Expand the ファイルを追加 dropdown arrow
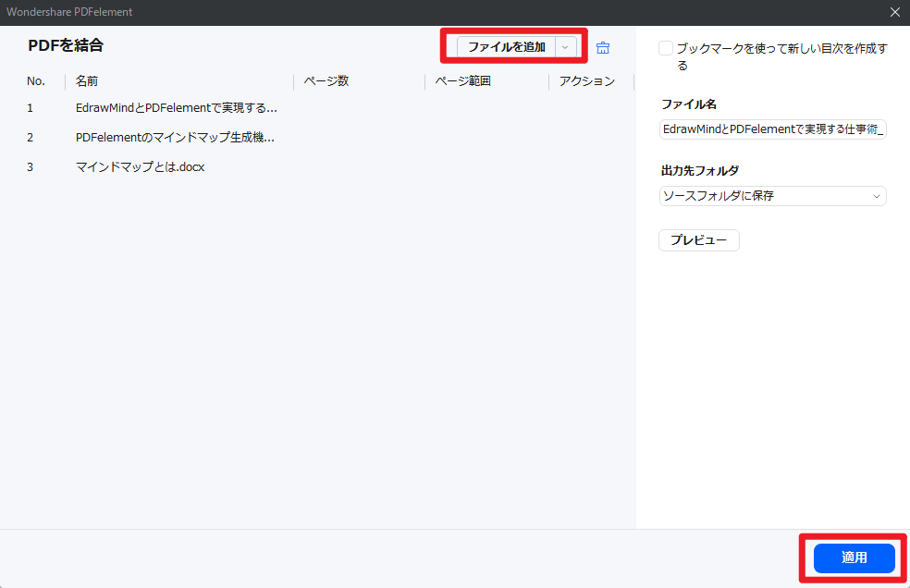 click(566, 47)
